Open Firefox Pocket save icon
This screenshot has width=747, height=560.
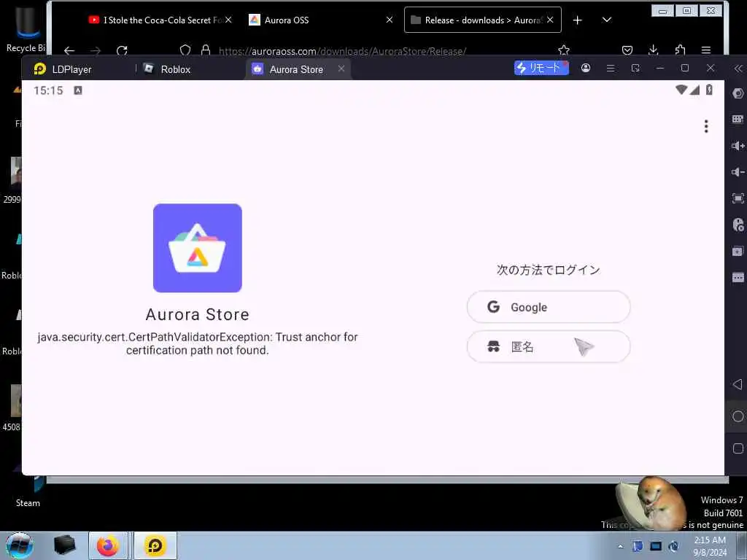click(x=627, y=50)
